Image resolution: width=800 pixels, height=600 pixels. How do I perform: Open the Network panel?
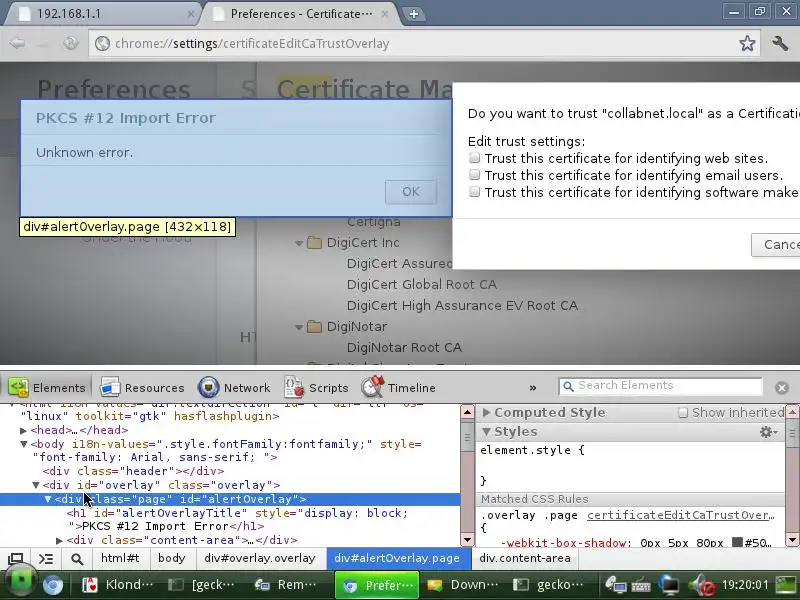(234, 388)
